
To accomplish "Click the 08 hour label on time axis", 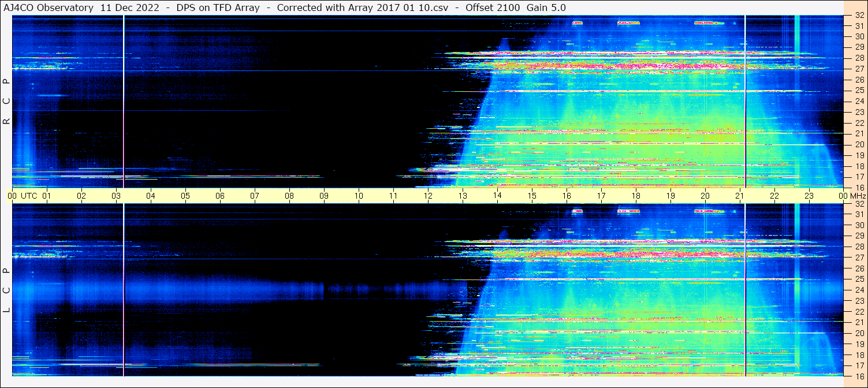I will click(289, 196).
